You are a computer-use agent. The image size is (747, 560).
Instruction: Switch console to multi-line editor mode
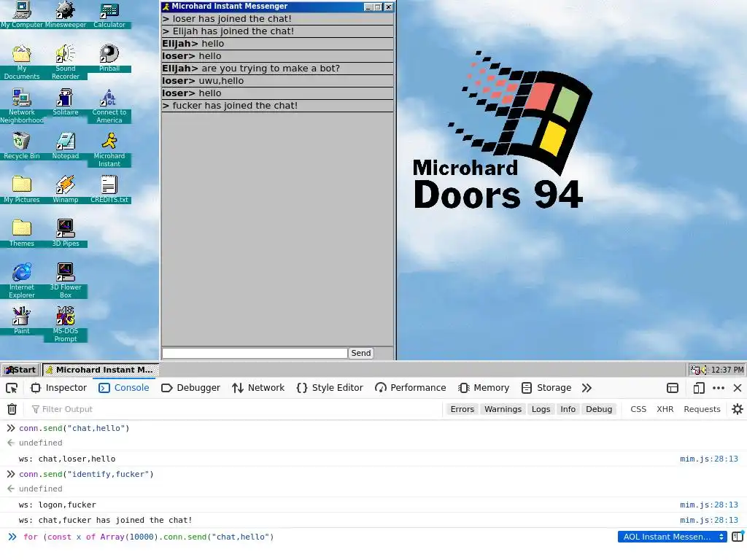[x=738, y=537]
